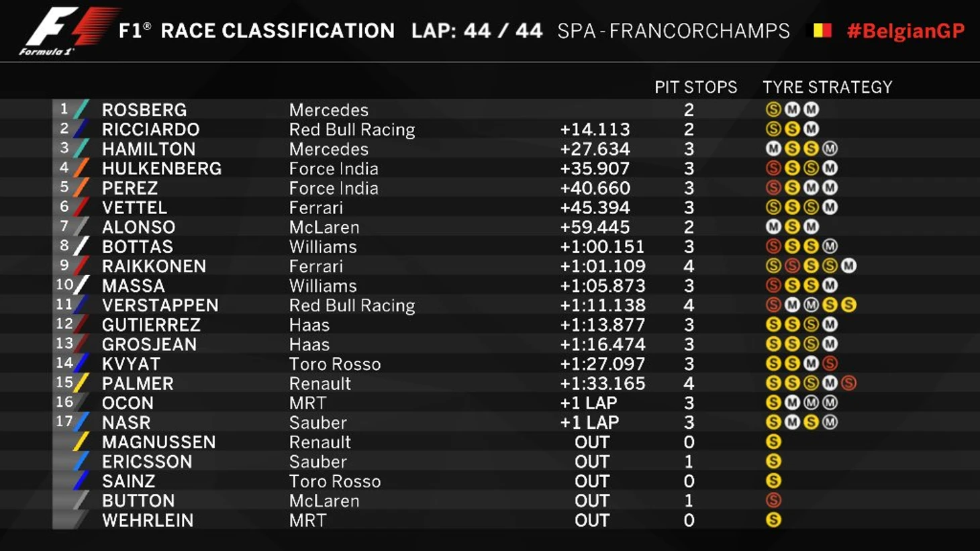Image resolution: width=980 pixels, height=551 pixels.
Task: Click Rosberg's first soft tyre icon
Action: point(773,109)
